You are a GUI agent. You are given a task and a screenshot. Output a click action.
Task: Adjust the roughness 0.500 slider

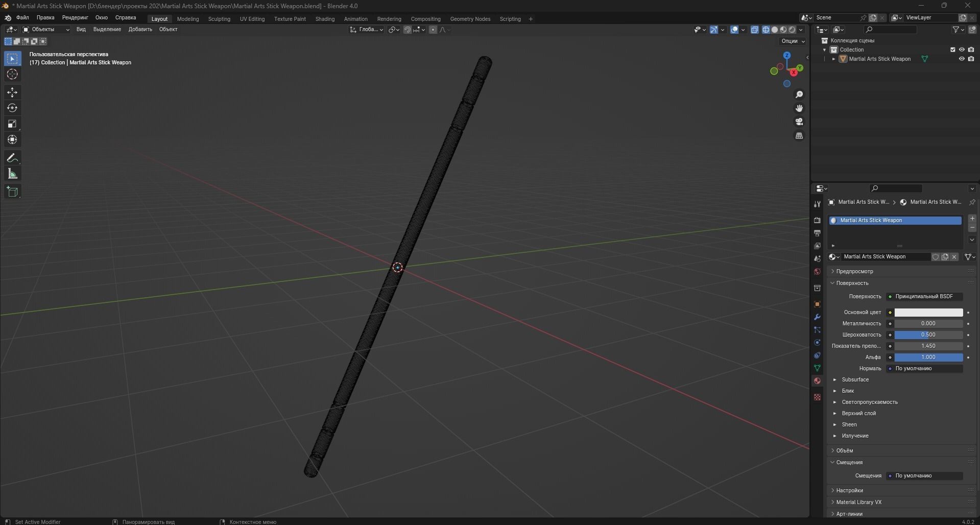[928, 335]
